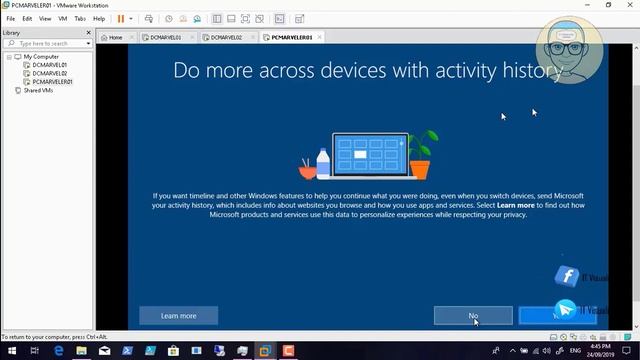
Task: Click the message log icon in the status bar
Action: coord(628,337)
